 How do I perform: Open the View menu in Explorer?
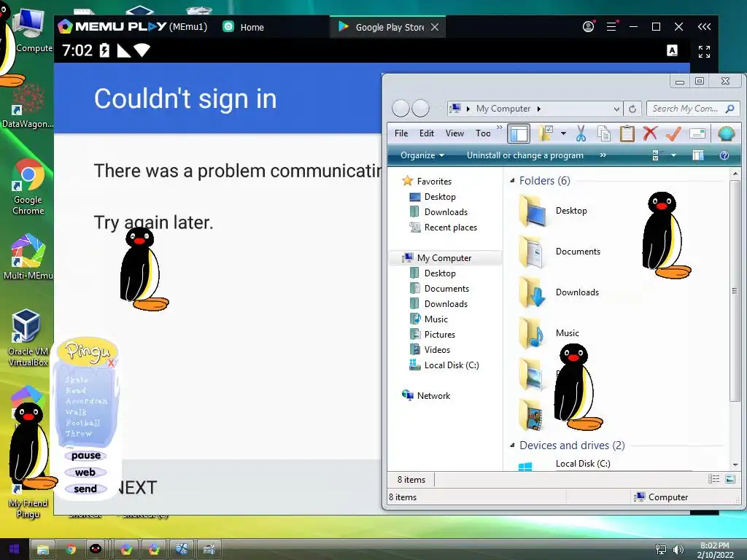(x=454, y=133)
